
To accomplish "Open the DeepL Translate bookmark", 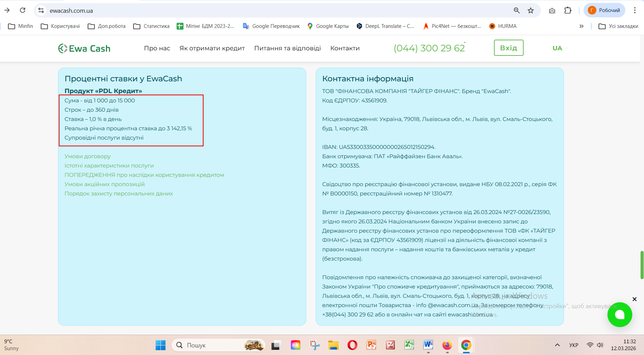I will click(385, 26).
